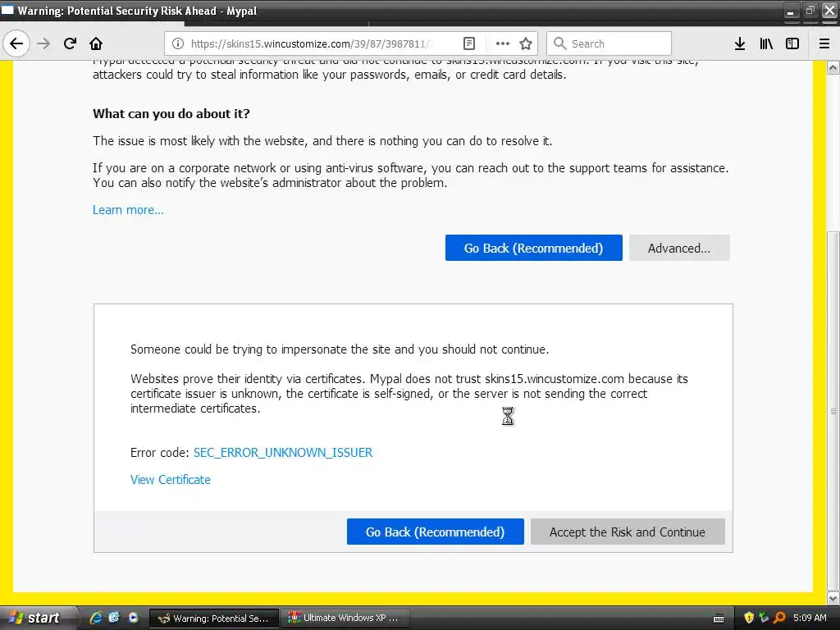Click the URL address field

click(x=311, y=44)
